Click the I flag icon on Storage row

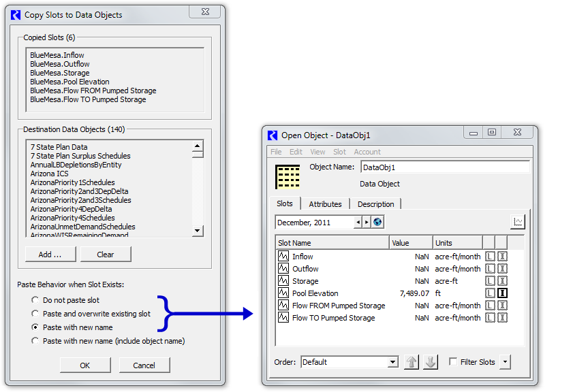502,280
